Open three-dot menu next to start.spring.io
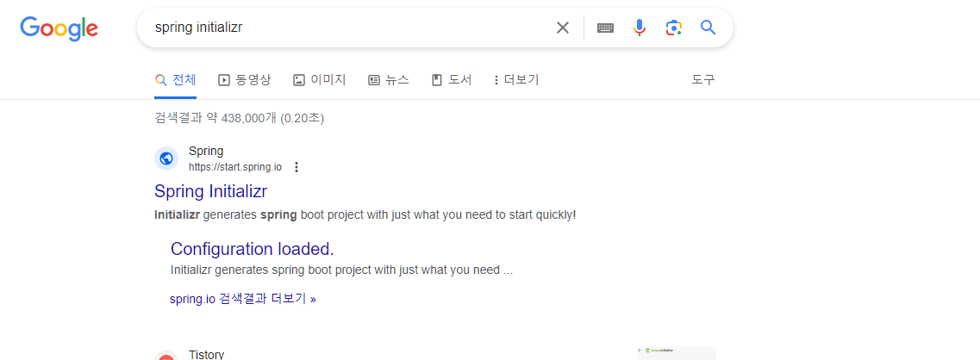Viewport: 980px width, 360px height. point(296,167)
